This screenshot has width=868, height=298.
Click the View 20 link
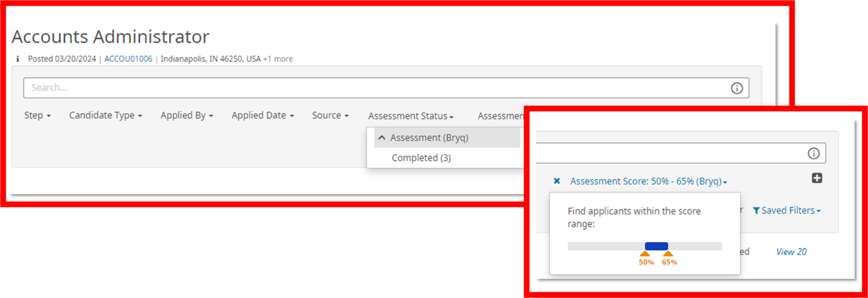pyautogui.click(x=791, y=252)
